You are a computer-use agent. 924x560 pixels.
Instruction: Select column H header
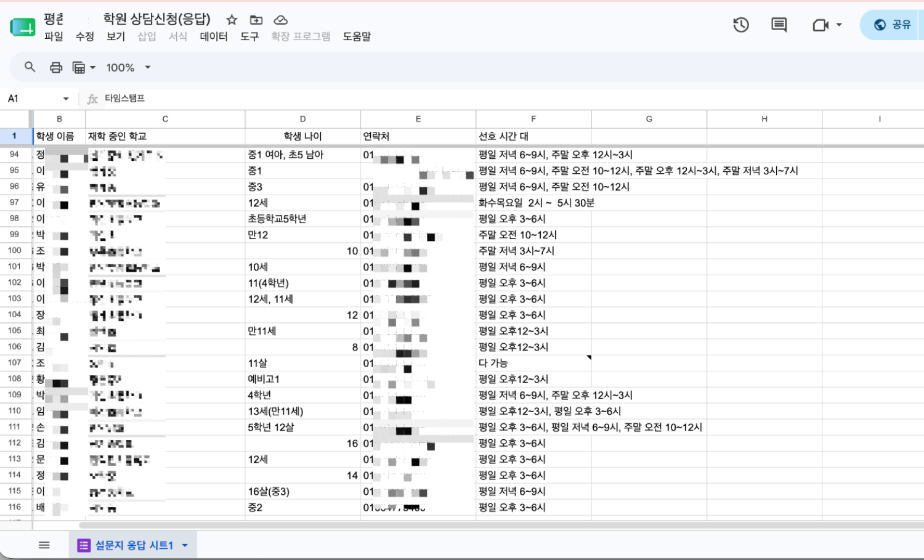tap(764, 119)
